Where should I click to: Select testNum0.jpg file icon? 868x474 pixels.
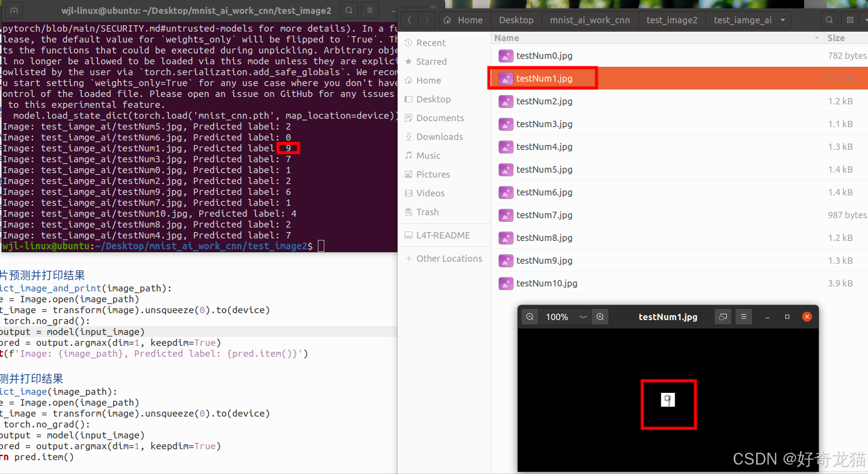point(506,56)
